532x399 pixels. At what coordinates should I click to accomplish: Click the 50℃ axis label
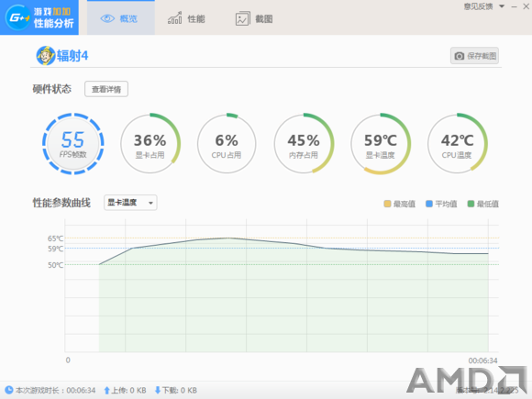55,265
